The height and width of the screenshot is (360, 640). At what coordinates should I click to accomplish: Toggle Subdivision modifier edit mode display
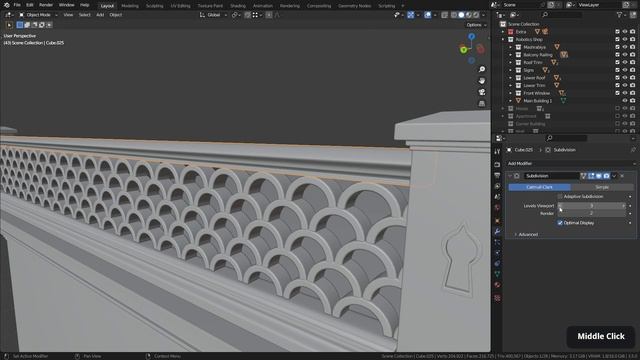[591, 176]
